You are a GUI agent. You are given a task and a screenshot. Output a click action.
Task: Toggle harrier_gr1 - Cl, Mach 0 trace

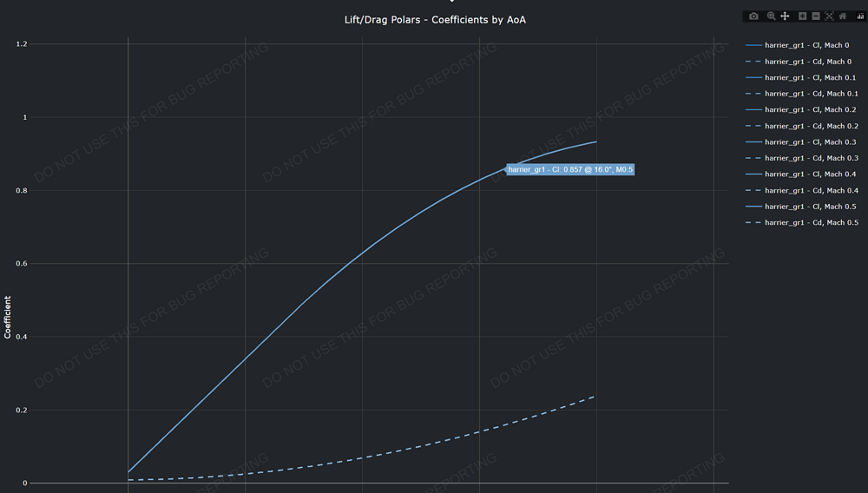coord(797,45)
